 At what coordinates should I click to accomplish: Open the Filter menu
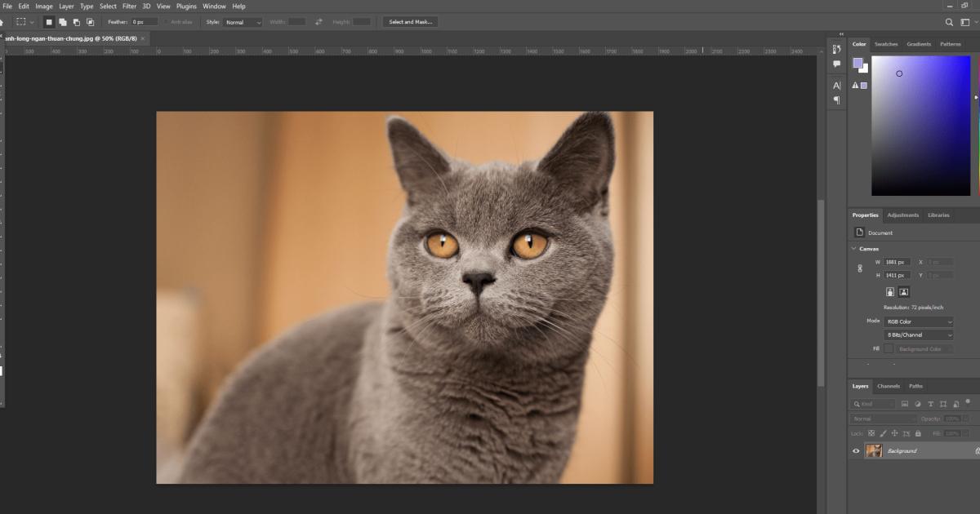129,6
